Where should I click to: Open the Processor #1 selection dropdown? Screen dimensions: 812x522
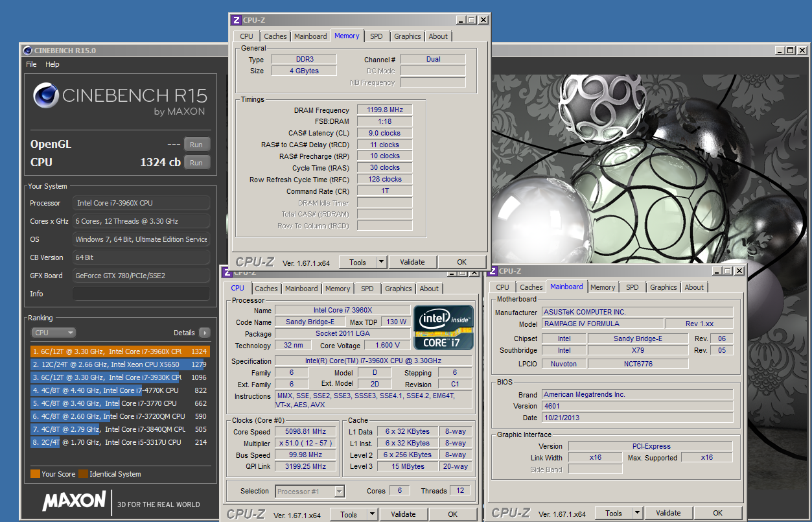310,492
